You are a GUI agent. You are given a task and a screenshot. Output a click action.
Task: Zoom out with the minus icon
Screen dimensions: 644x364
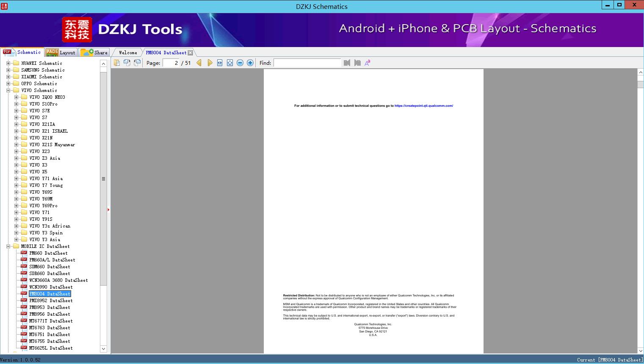pos(240,63)
